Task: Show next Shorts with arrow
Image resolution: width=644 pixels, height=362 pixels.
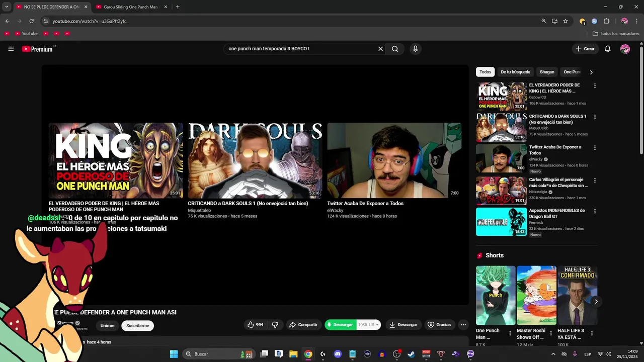Action: pyautogui.click(x=596, y=302)
